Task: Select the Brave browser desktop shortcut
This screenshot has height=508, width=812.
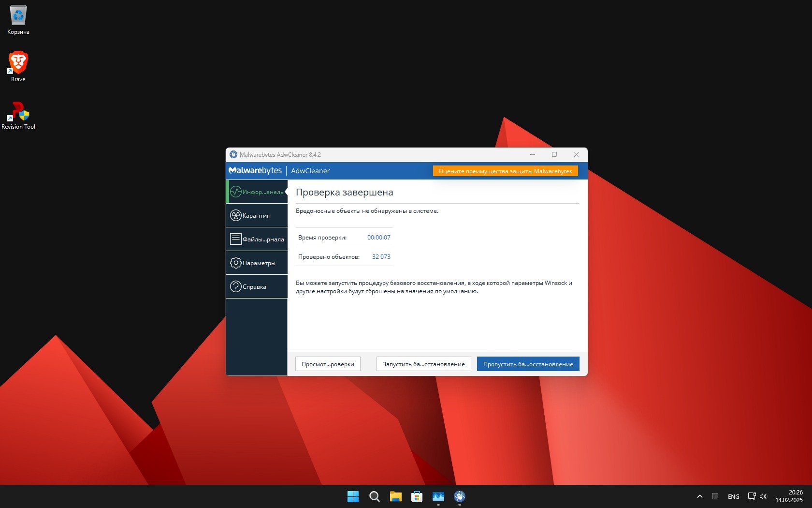Action: [18, 64]
